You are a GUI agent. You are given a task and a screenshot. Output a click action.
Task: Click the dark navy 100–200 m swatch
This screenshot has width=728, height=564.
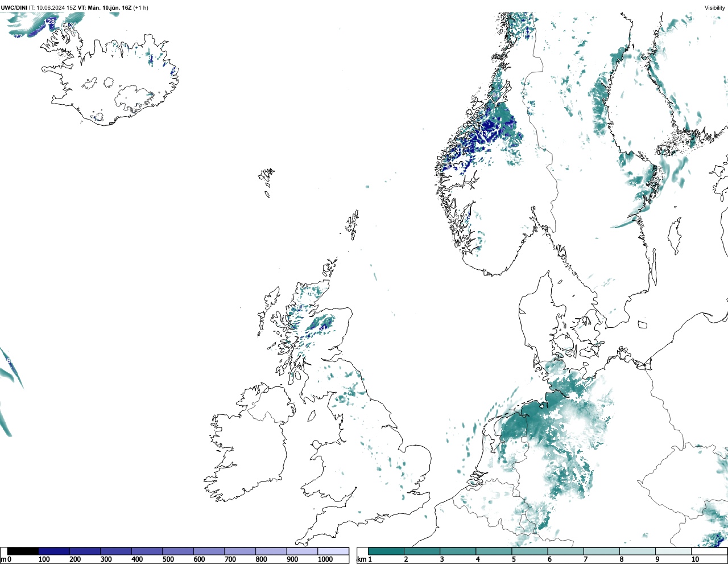click(54, 551)
